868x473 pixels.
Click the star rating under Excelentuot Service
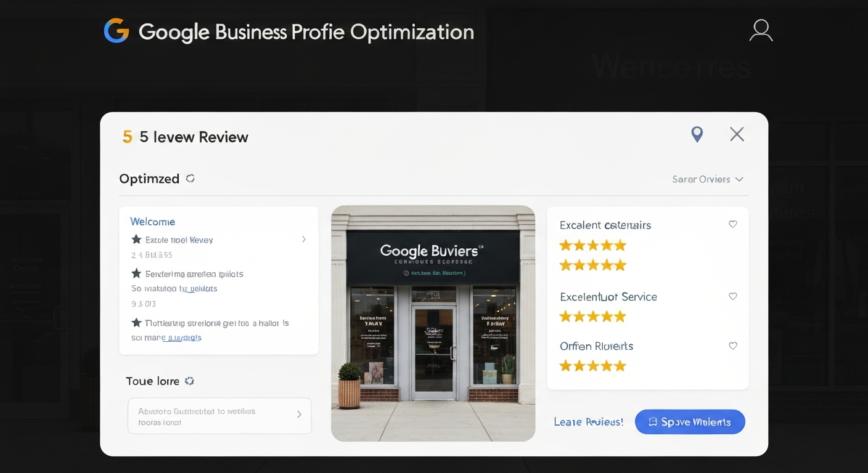point(592,317)
